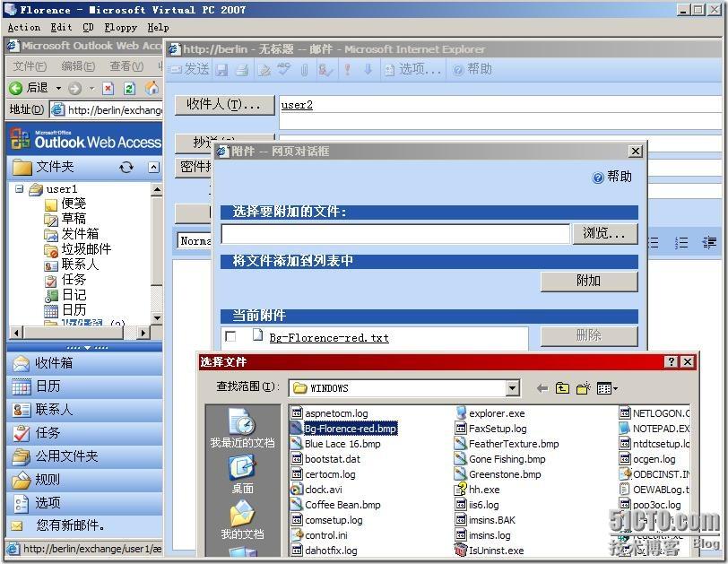This screenshot has width=728, height=564.
Task: Click the help question mark of file dialog
Action: coord(672,362)
